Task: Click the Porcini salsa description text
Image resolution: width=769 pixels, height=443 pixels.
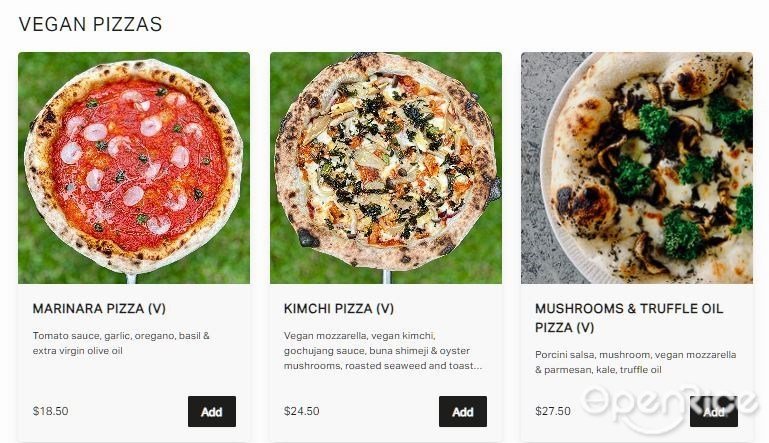Action: (x=636, y=362)
